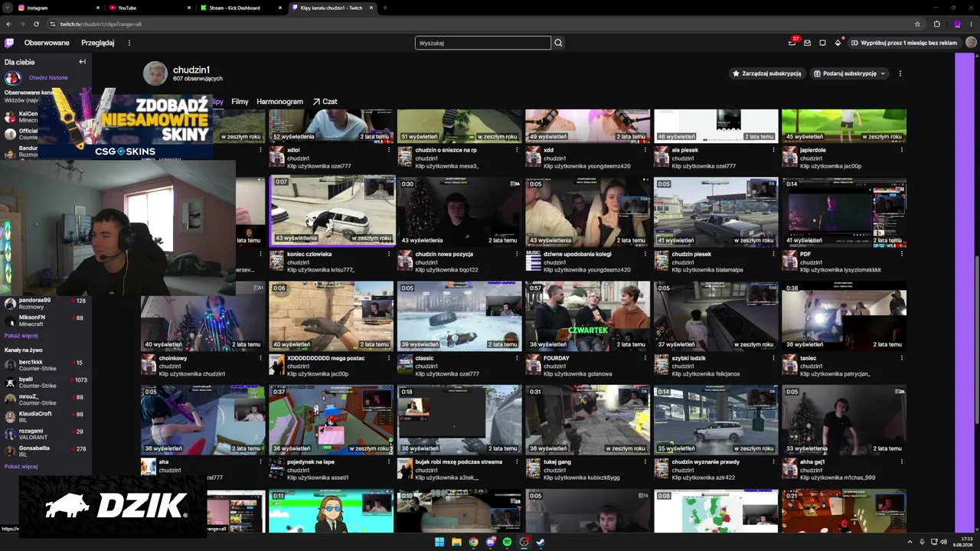Expand live channels with lower Pokaż więcej
The image size is (980, 551).
tap(21, 466)
